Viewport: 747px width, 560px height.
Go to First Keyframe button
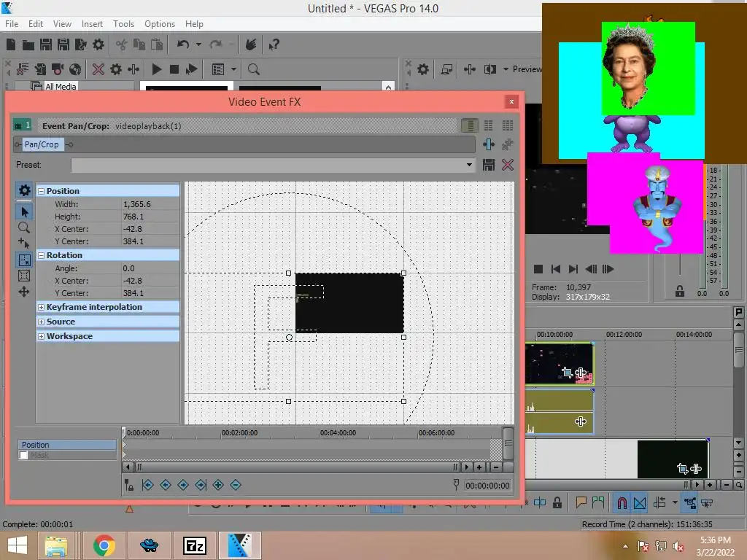147,485
